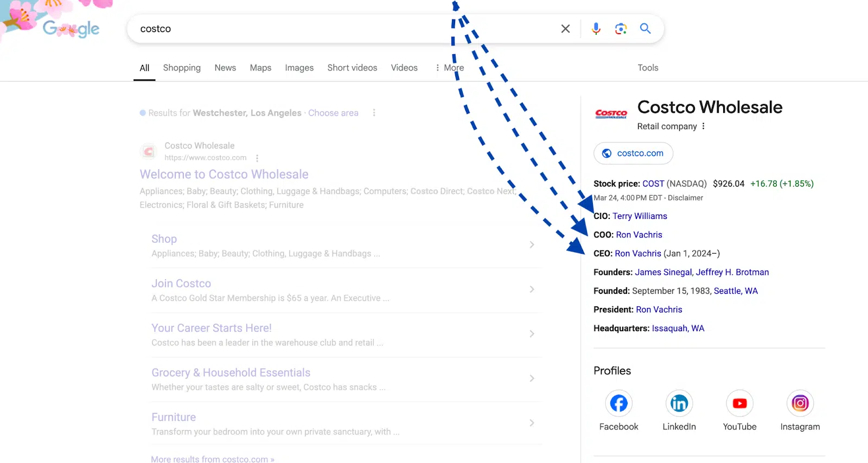
Task: Expand the Join Costco chevron
Action: click(x=532, y=289)
